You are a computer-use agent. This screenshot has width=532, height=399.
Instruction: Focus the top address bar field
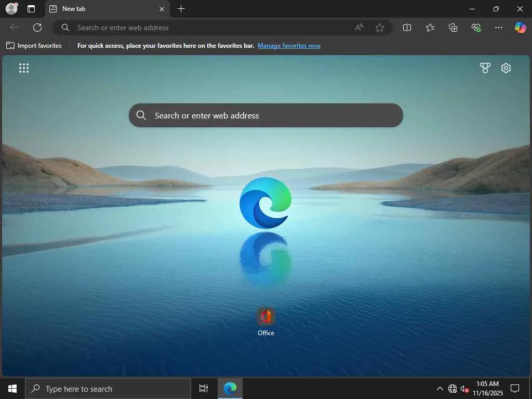(x=222, y=28)
